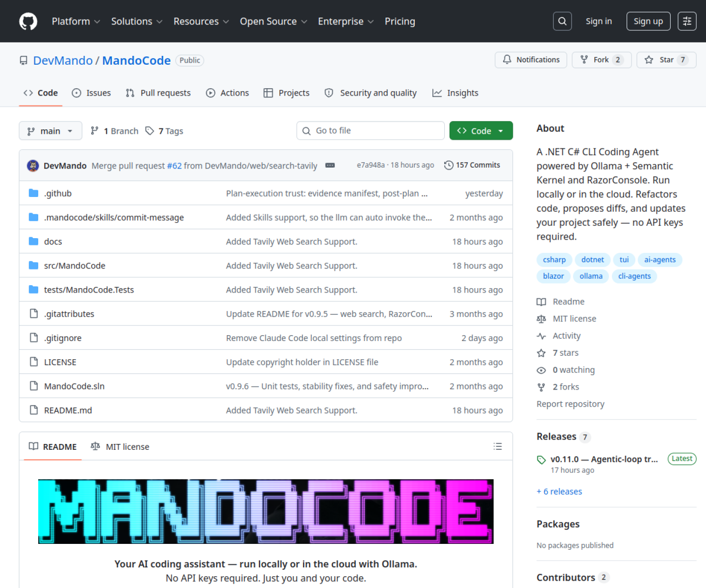Screen dimensions: 706x588
Task: Open the README outline list icon
Action: 498,446
